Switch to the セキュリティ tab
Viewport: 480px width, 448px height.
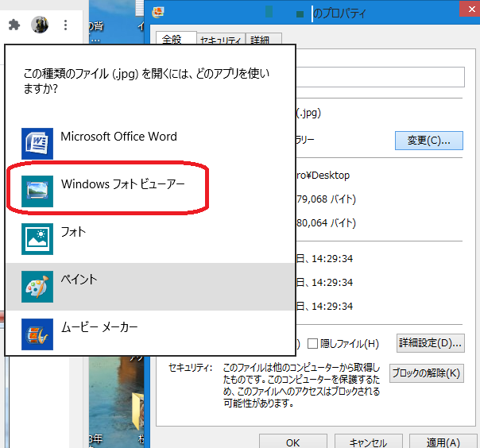[x=221, y=40]
